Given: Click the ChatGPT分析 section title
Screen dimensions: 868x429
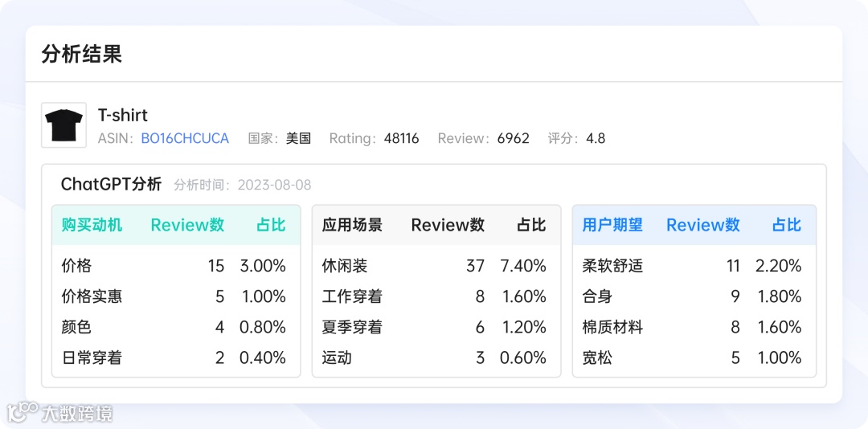Looking at the screenshot, I should [111, 184].
